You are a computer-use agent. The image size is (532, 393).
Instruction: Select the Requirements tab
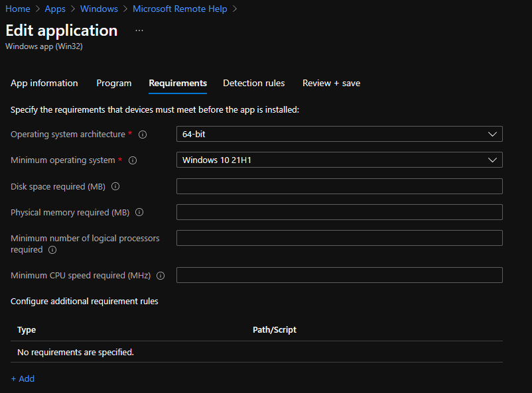pyautogui.click(x=178, y=83)
